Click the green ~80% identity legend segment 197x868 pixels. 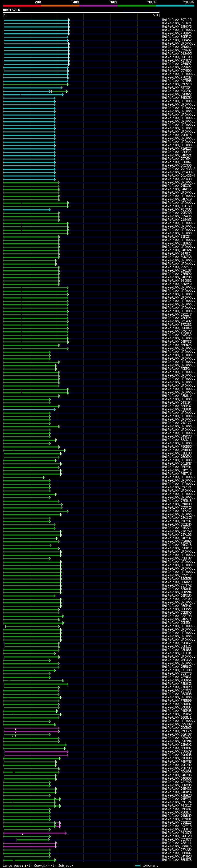(137, 6)
